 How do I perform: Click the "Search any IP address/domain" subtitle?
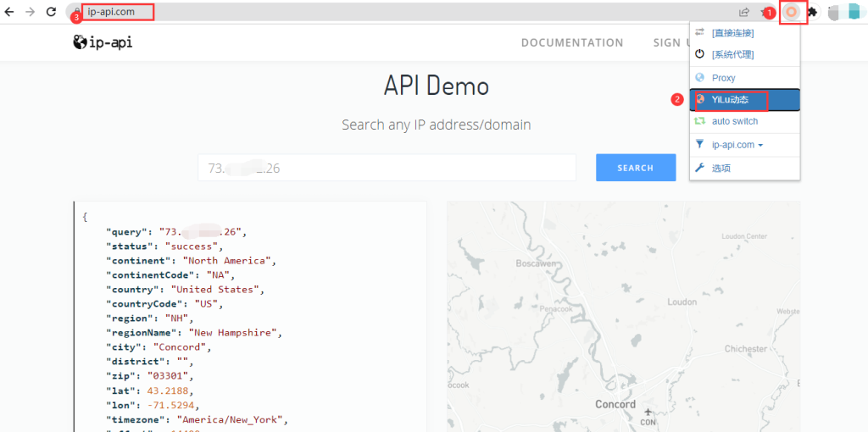(x=437, y=125)
